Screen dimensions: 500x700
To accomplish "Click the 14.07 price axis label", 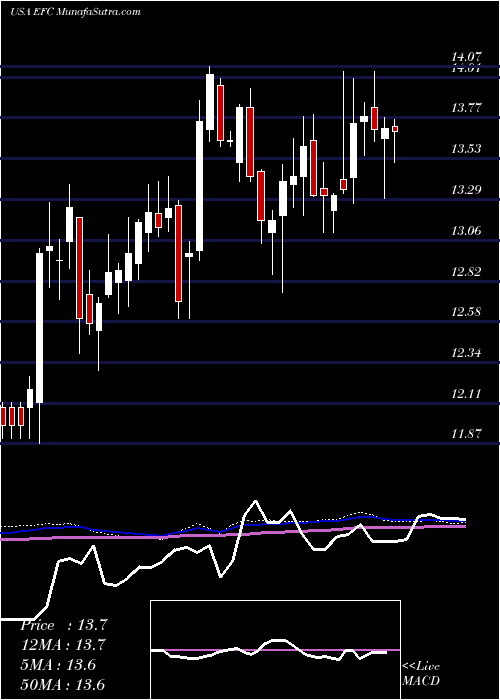I will (x=467, y=57).
